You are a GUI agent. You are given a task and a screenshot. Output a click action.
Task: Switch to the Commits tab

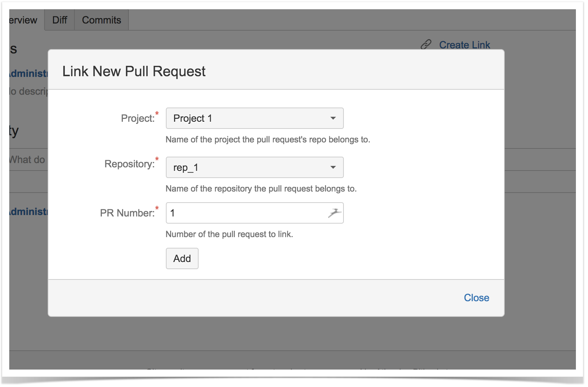(x=101, y=20)
